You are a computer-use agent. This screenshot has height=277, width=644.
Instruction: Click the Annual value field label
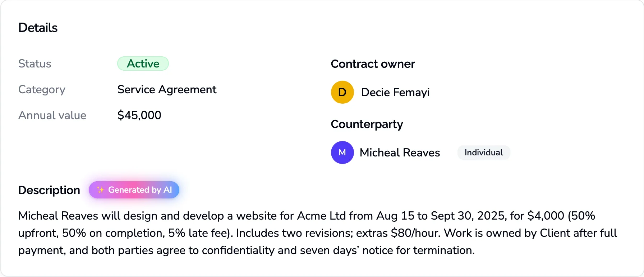click(x=52, y=115)
